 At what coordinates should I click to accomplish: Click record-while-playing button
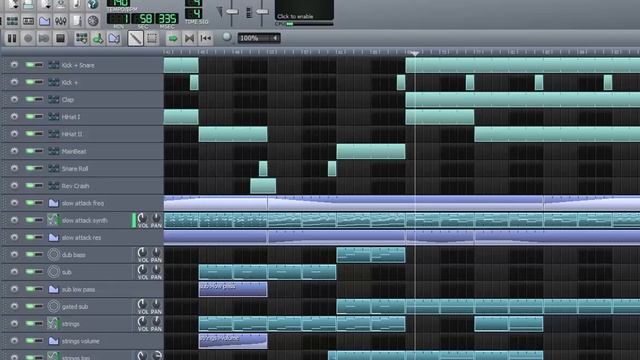pyautogui.click(x=44, y=38)
